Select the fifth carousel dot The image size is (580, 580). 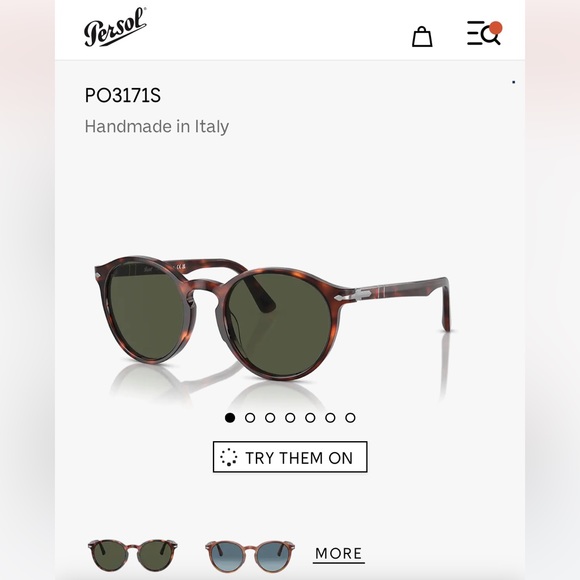pyautogui.click(x=310, y=418)
